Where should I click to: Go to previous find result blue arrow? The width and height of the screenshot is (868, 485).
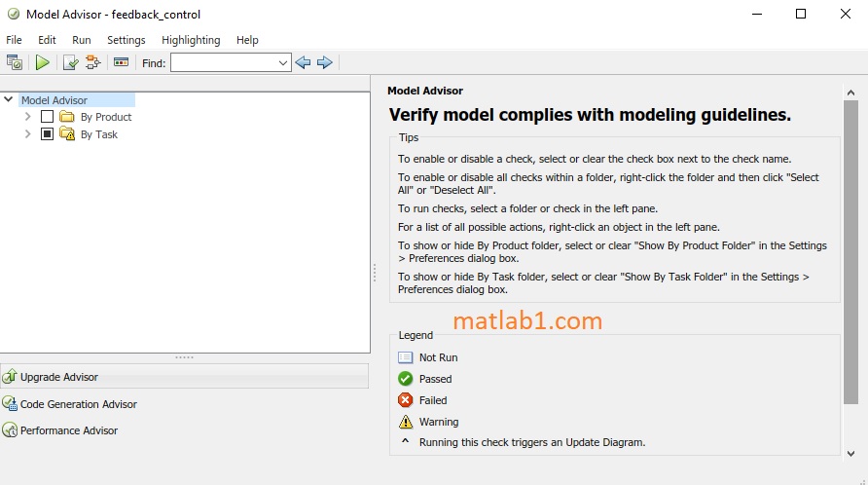303,62
